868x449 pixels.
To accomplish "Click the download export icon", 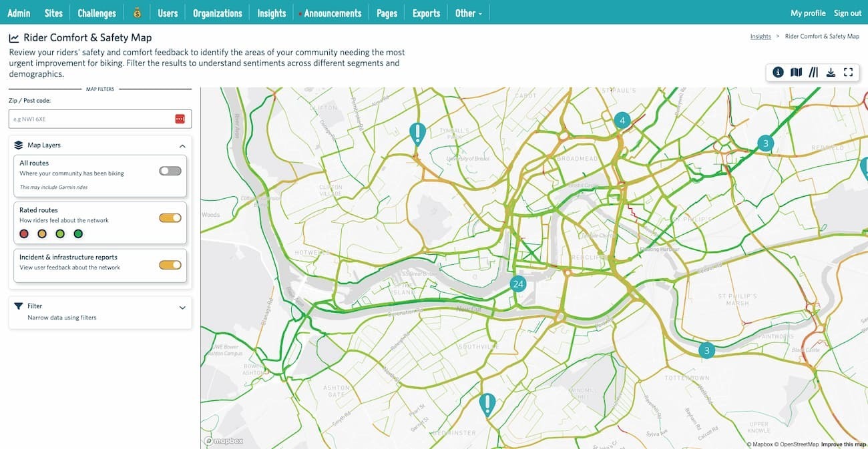I will (x=831, y=71).
